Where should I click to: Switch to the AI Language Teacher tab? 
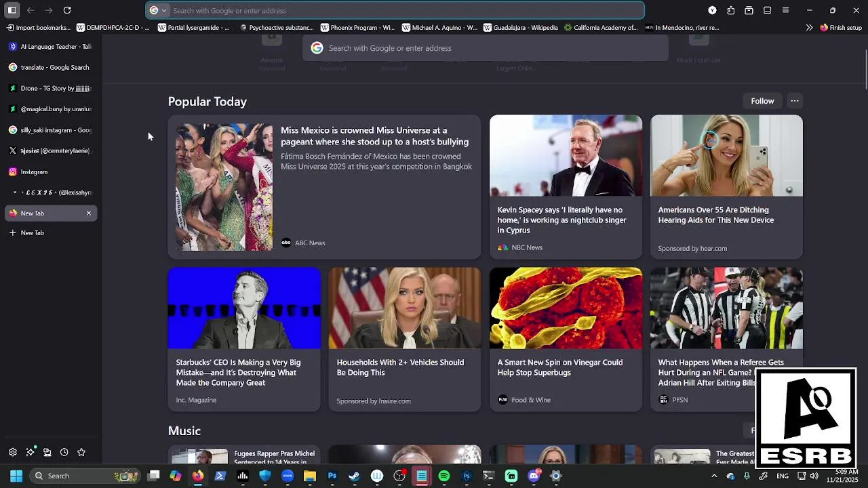tap(51, 47)
